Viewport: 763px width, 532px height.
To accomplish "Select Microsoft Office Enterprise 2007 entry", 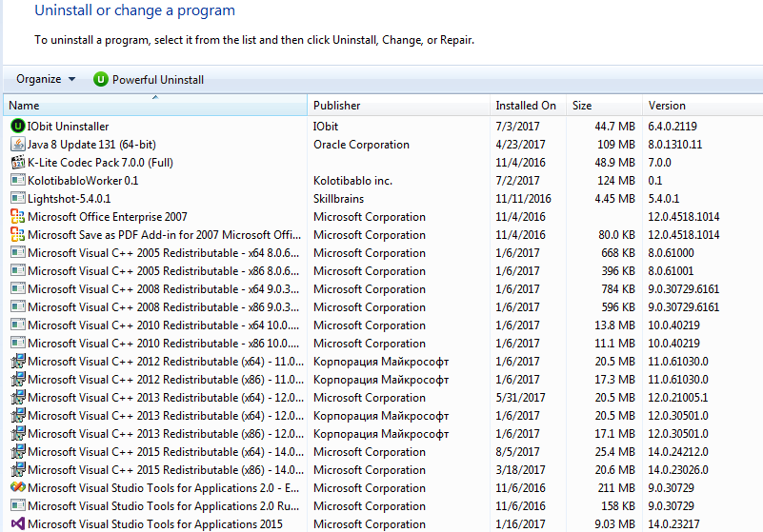I will pos(107,216).
